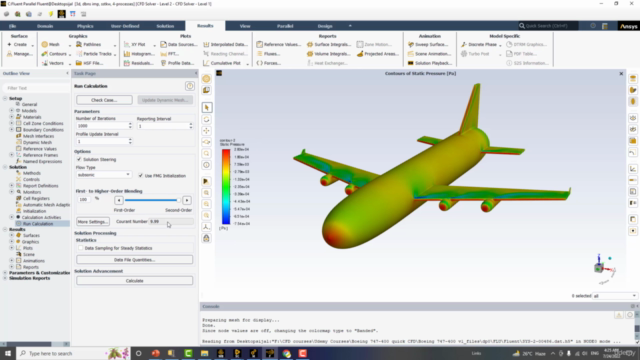Screen dimensions: 640x360
Task: Click the Quick Search box
Action: pyautogui.click(x=548, y=26)
